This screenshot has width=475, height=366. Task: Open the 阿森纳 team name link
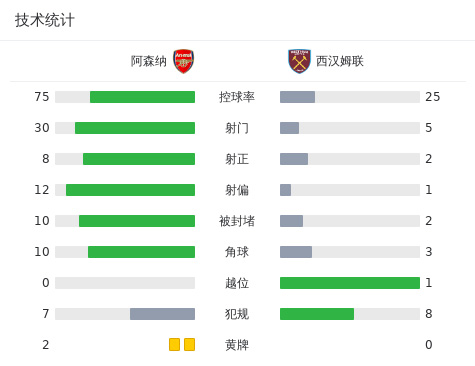point(148,61)
